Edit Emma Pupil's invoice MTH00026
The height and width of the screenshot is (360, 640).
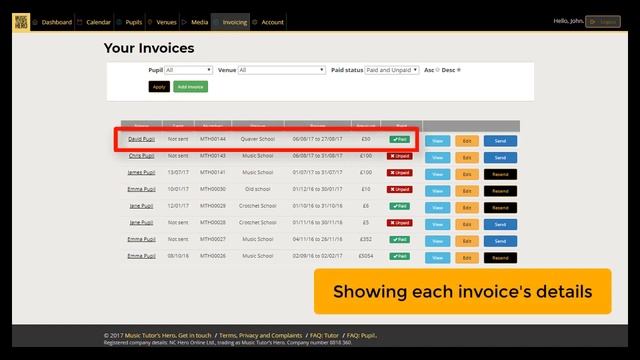tap(467, 258)
